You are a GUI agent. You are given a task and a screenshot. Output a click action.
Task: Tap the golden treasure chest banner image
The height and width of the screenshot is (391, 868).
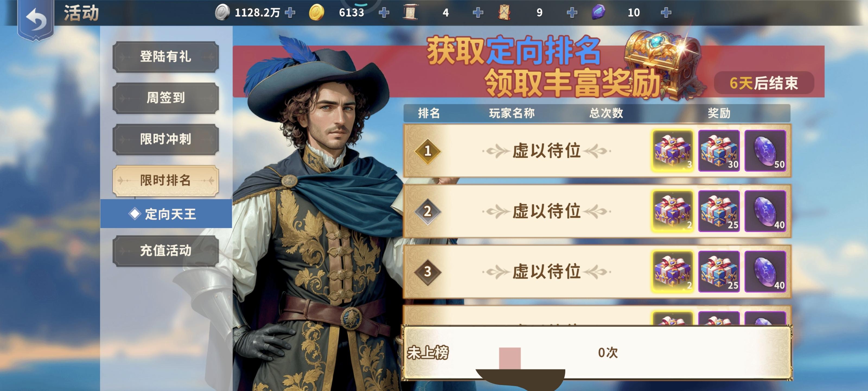(x=662, y=64)
